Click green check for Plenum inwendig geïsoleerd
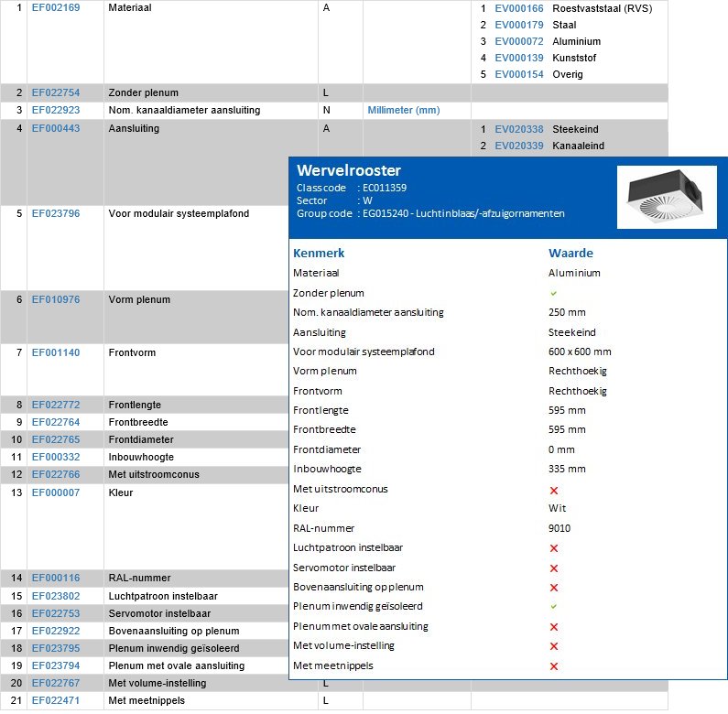This screenshot has height=714, width=728. click(553, 607)
